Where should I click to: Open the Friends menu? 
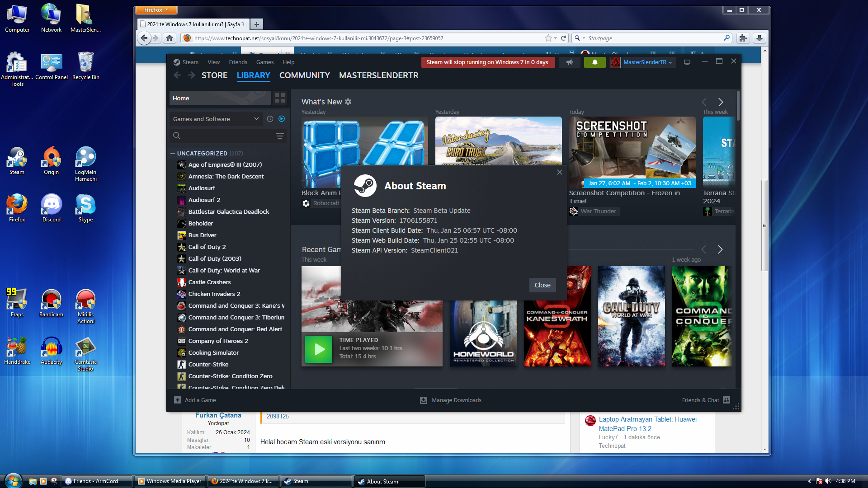238,62
